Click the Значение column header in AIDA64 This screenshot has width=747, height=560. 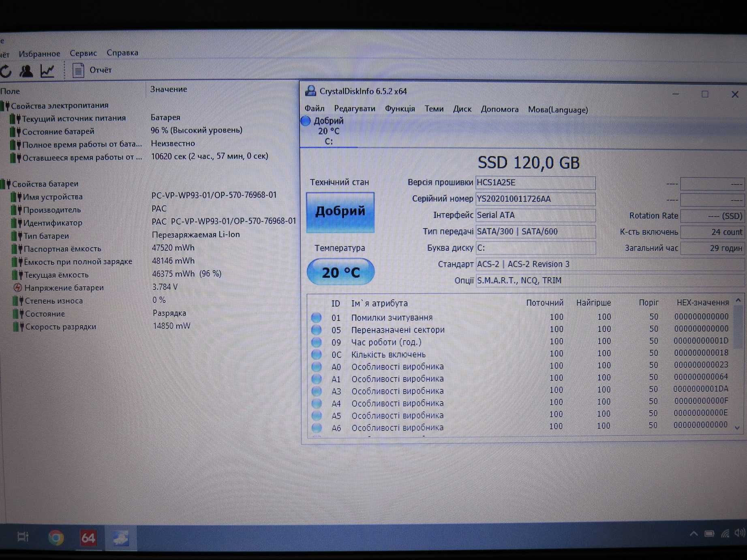(x=169, y=89)
